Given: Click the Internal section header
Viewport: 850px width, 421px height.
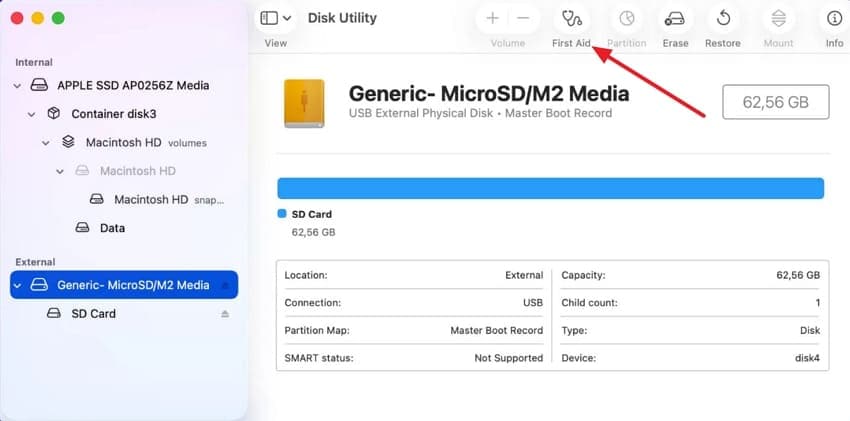Looking at the screenshot, I should [34, 62].
